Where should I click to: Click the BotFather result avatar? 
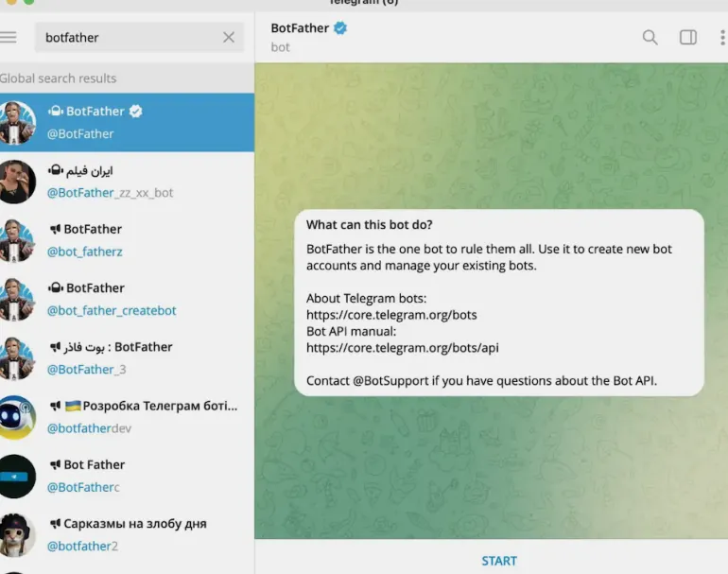[17, 123]
